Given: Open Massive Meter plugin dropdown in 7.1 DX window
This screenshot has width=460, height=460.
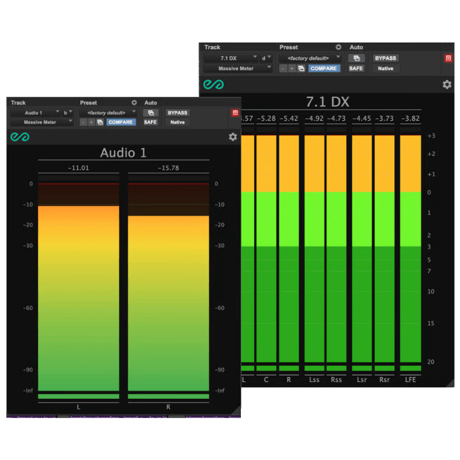Looking at the screenshot, I should click(238, 68).
